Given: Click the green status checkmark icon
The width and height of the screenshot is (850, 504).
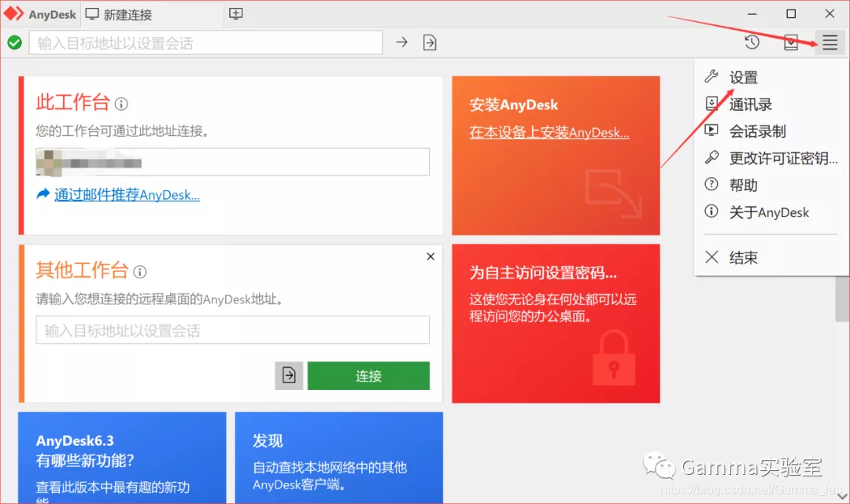Looking at the screenshot, I should pyautogui.click(x=14, y=42).
